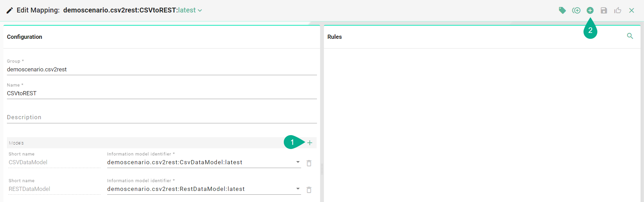This screenshot has height=202, width=644.
Task: Click into the Description field
Action: click(x=162, y=117)
